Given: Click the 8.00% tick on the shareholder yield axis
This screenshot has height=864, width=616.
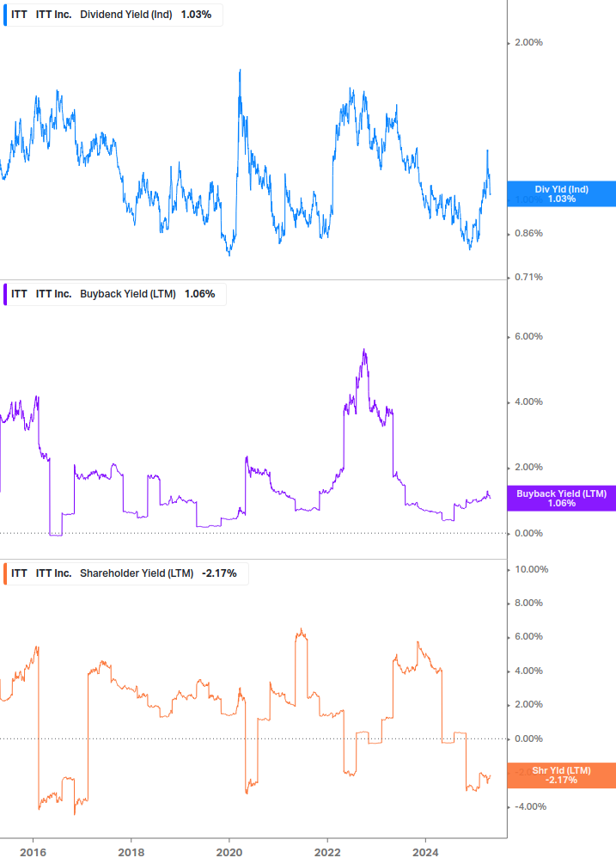Looking at the screenshot, I should [528, 603].
